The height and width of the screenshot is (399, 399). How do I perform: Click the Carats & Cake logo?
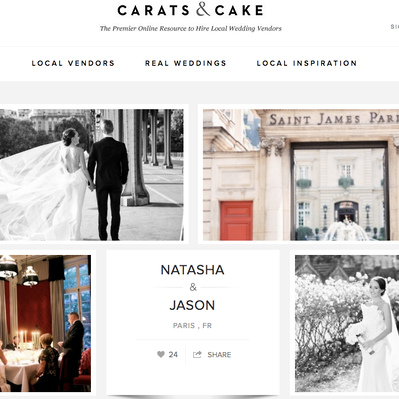(x=190, y=10)
